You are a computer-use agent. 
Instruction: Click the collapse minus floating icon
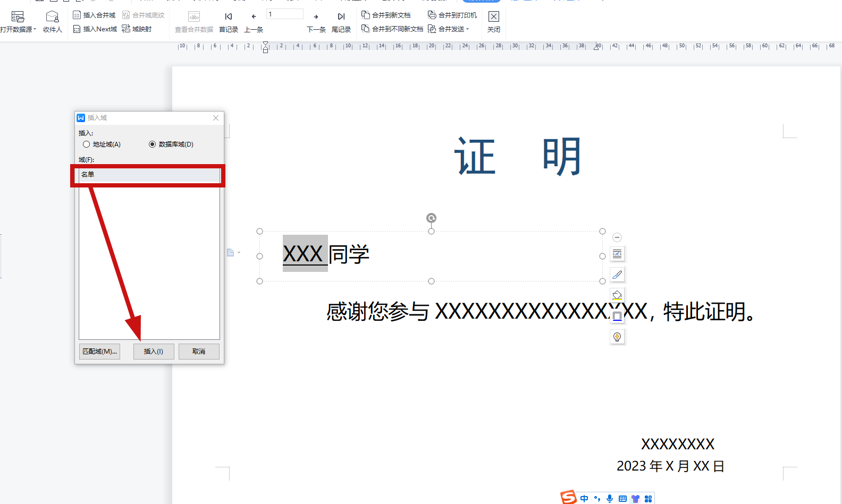[x=617, y=237]
